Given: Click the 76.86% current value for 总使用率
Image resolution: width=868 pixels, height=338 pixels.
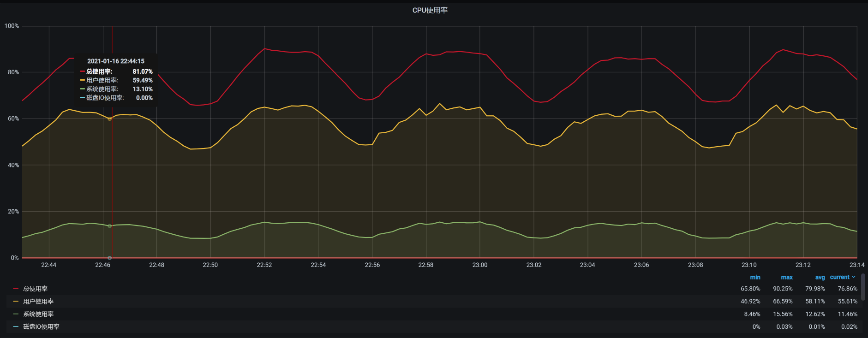Looking at the screenshot, I should (847, 289).
